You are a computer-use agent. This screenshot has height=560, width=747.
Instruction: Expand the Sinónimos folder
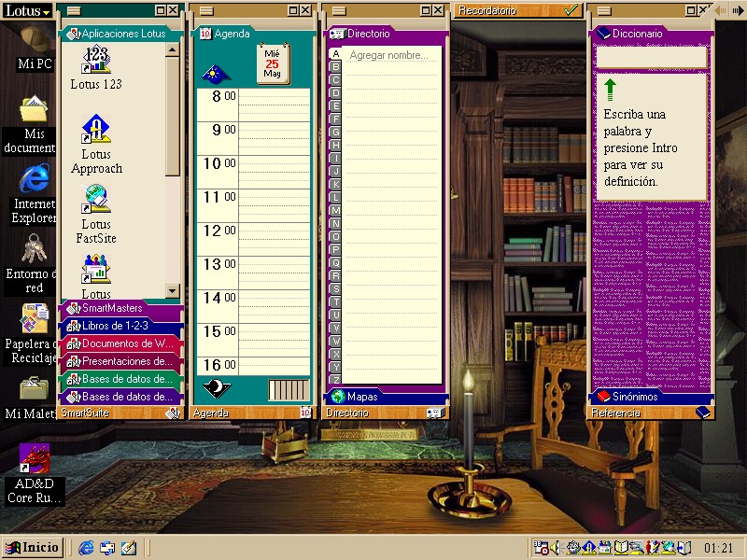click(651, 396)
